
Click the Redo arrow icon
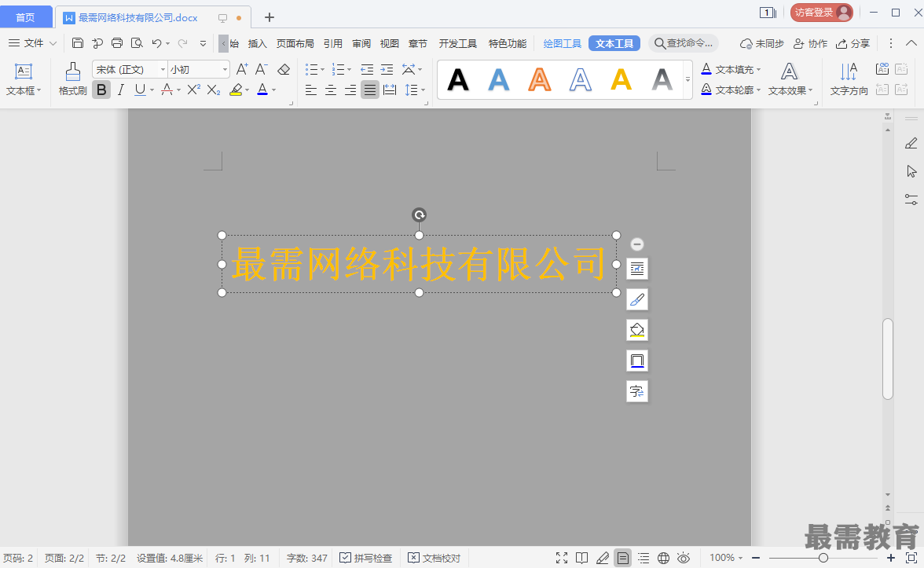click(182, 43)
